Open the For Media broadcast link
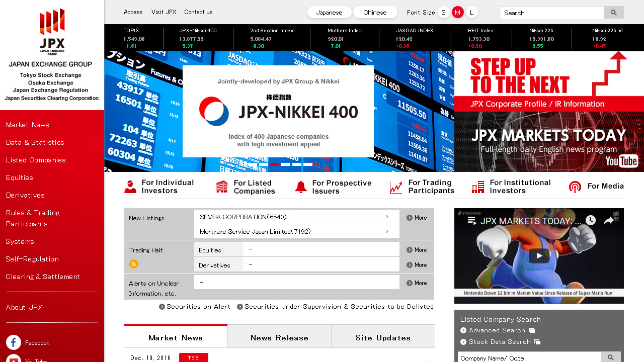Screen dimensions: 644x362 (596, 187)
